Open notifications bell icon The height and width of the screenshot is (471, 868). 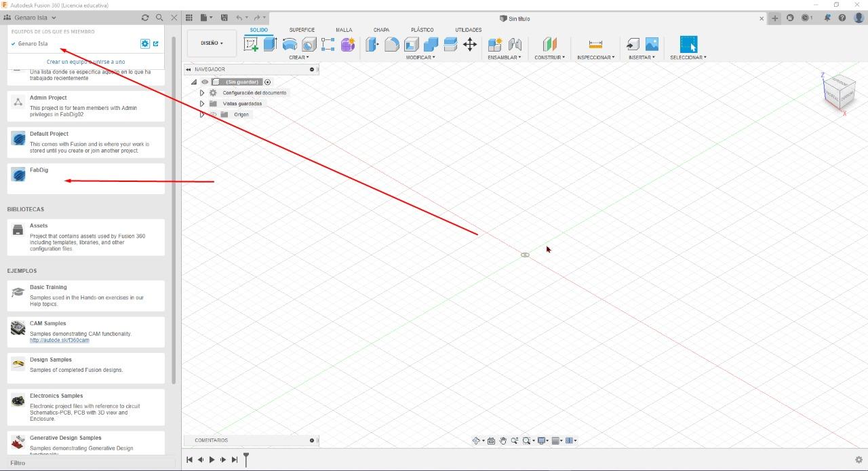click(827, 18)
